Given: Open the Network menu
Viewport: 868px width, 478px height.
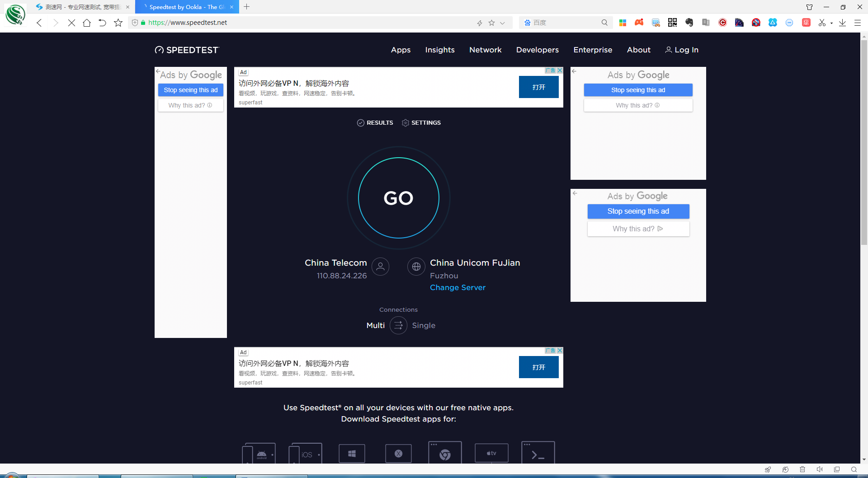Looking at the screenshot, I should pos(485,50).
